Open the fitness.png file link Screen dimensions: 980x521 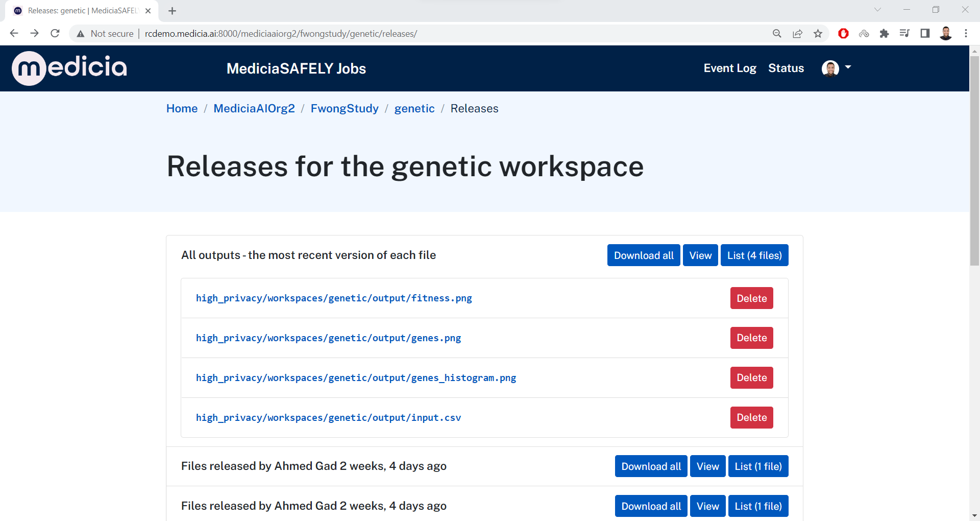(x=334, y=298)
